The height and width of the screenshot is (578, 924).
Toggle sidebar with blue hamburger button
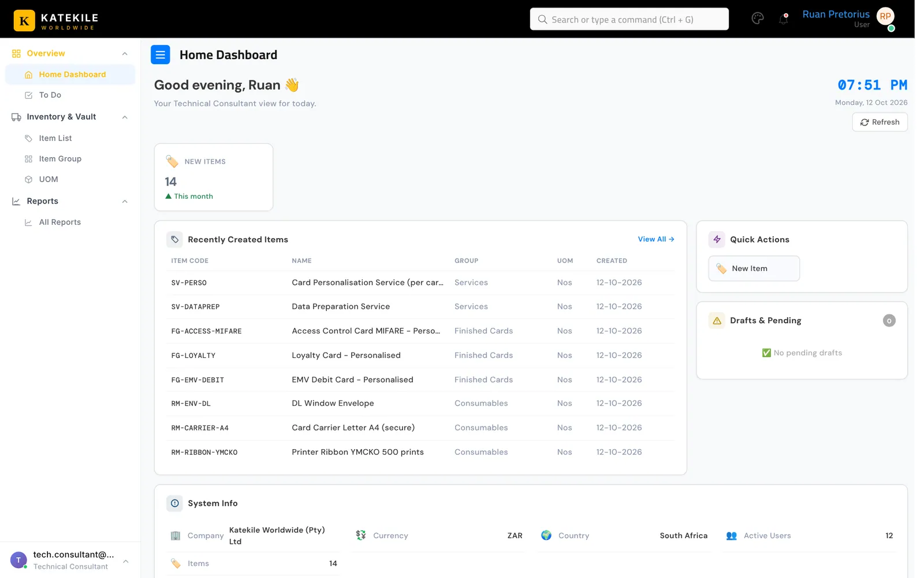(161, 55)
